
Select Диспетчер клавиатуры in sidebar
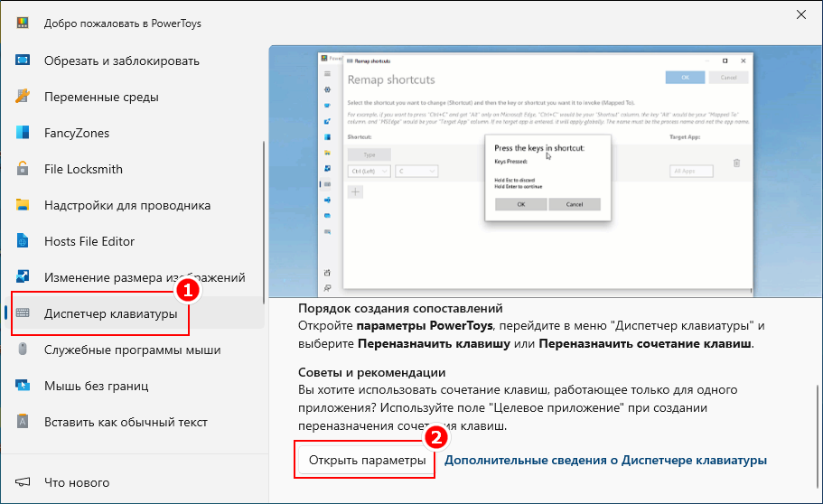[x=135, y=313]
